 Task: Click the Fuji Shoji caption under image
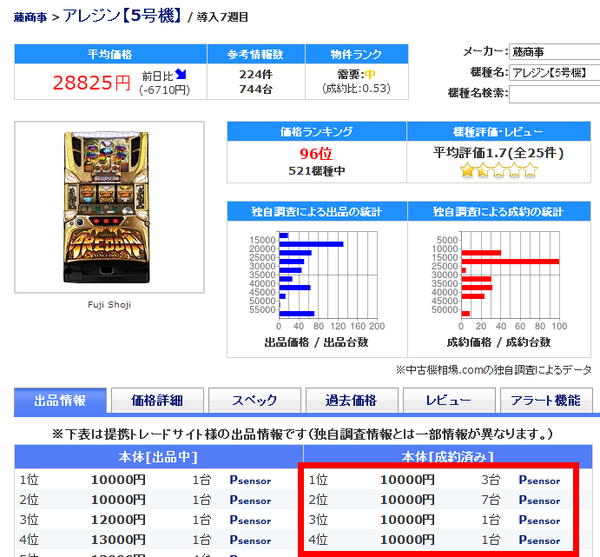pyautogui.click(x=109, y=305)
